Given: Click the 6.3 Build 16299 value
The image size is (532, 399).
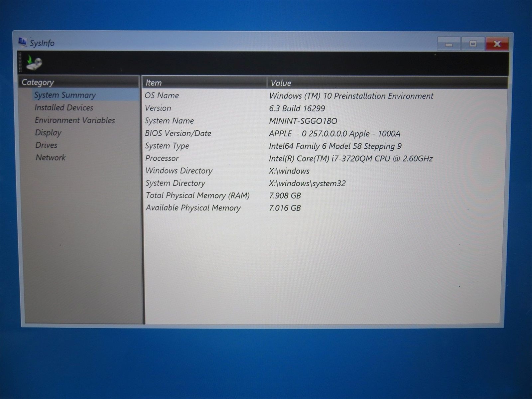Looking at the screenshot, I should tap(297, 108).
